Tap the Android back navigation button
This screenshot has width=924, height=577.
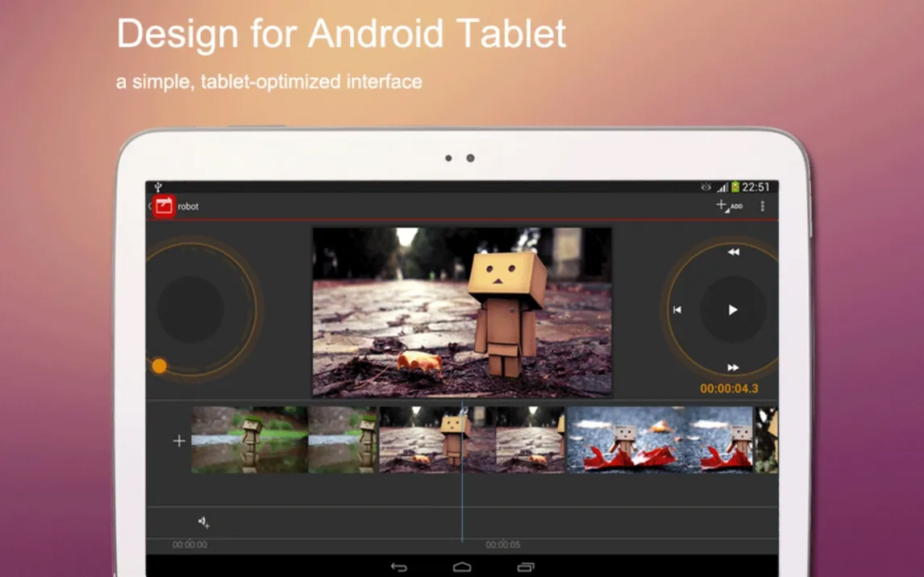coord(398,567)
